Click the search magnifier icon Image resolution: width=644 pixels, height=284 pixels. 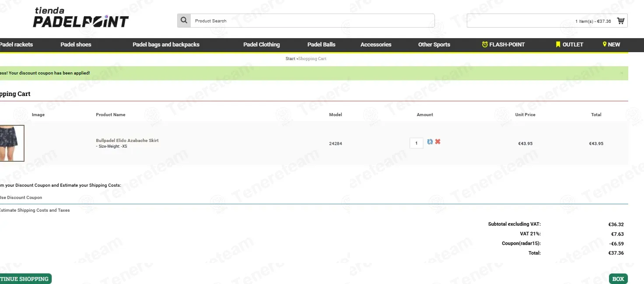(184, 21)
